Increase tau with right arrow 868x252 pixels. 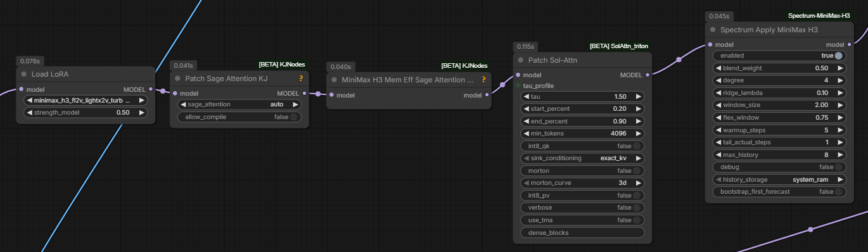(x=639, y=97)
